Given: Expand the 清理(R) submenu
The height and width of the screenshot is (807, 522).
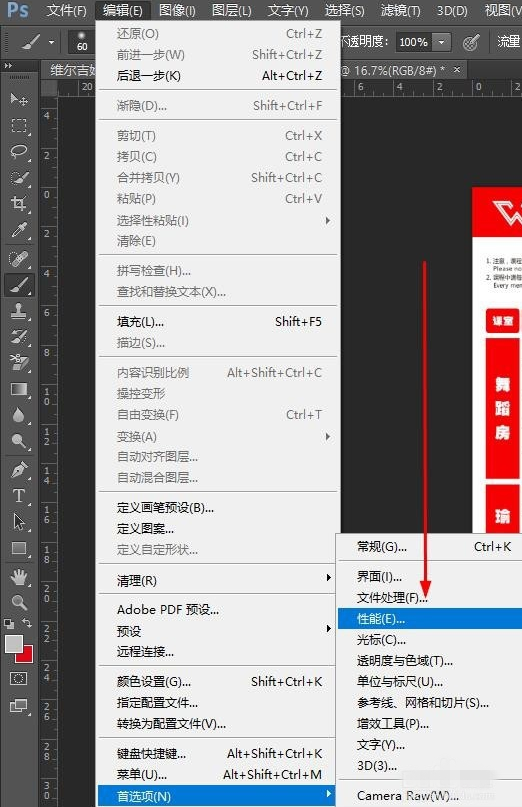Looking at the screenshot, I should 327,577.
